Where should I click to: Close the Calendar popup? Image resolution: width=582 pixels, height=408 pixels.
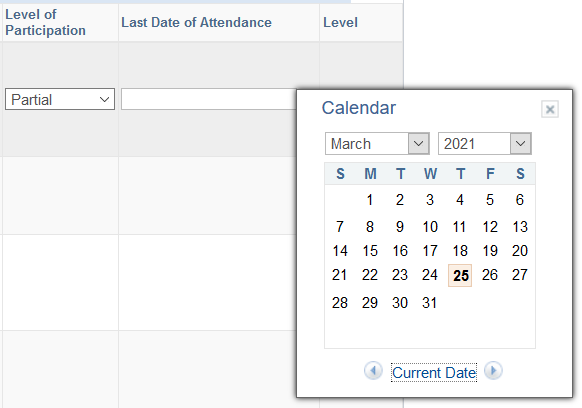(x=550, y=109)
